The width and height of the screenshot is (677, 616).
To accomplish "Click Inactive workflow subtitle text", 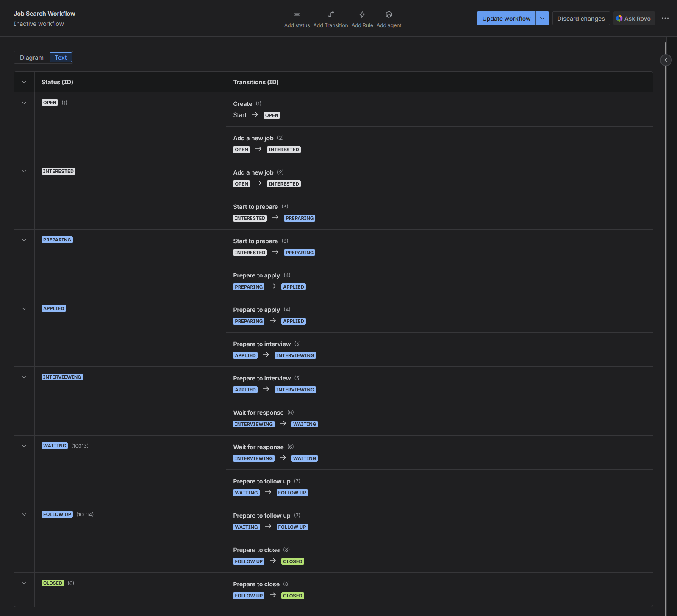I will pos(39,24).
